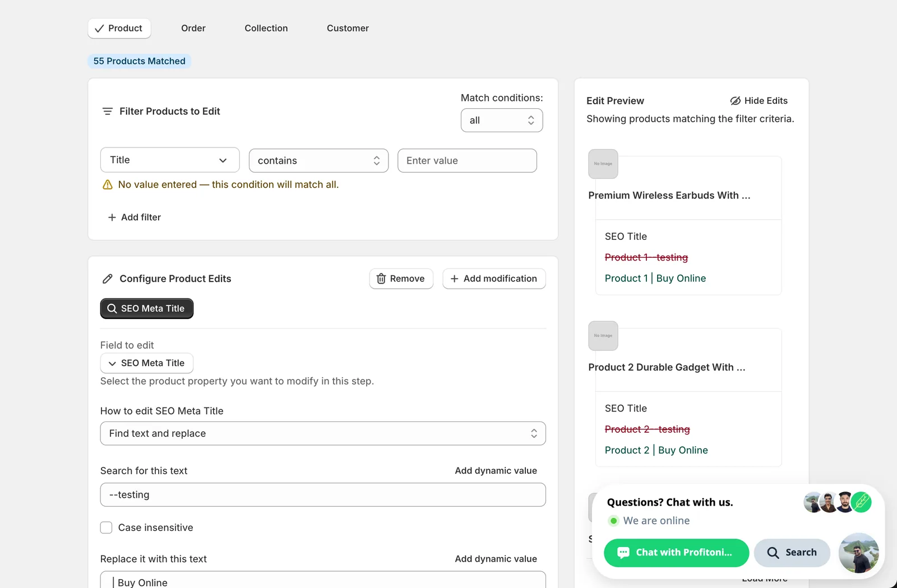This screenshot has height=588, width=897.
Task: Switch to the Collection tab
Action: point(266,28)
